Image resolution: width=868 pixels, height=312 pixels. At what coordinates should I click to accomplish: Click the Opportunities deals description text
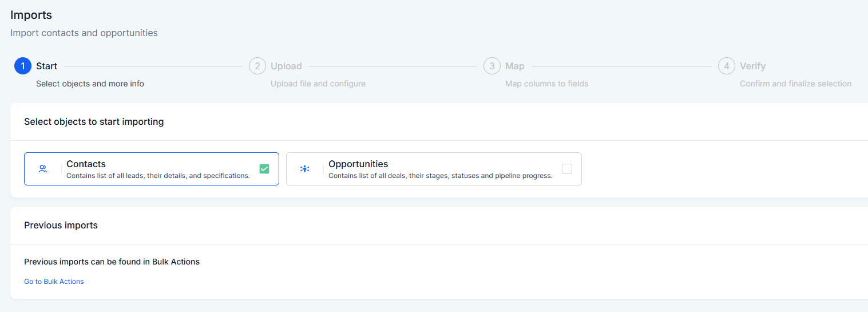point(440,176)
